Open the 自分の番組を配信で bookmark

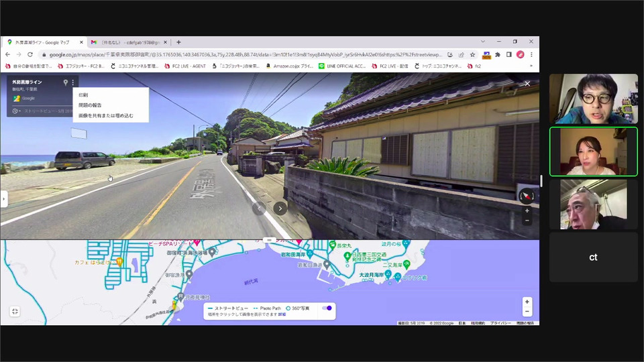[29, 66]
